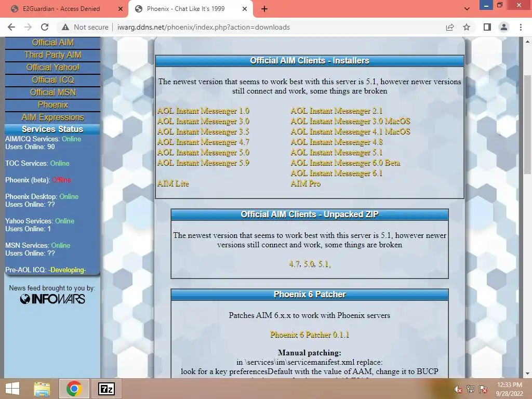Viewport: 532px width, 399px height.
Task: Download AOL Instant Messenger 3.0 MacOS
Action: click(351, 122)
